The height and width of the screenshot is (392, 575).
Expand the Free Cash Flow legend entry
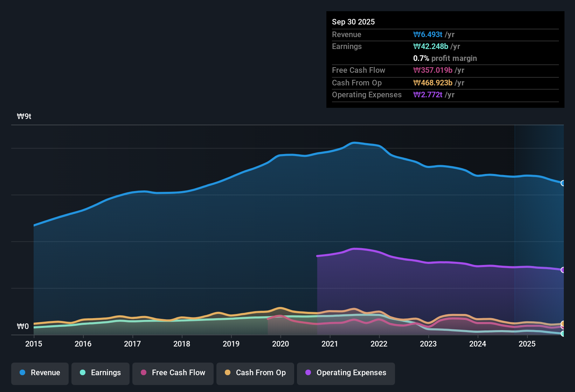(x=173, y=373)
